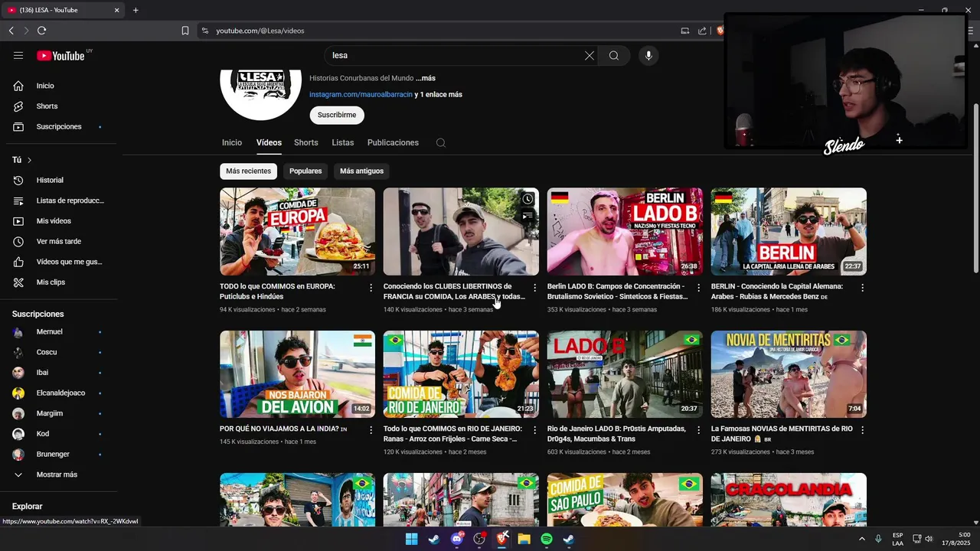This screenshot has height=551, width=980.
Task: Click the URL address bar
Action: click(440, 31)
